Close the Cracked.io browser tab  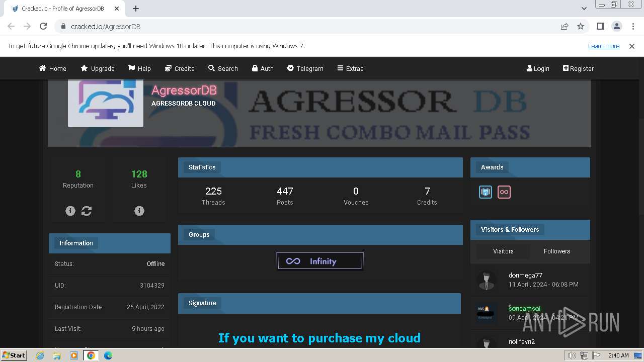point(117,9)
